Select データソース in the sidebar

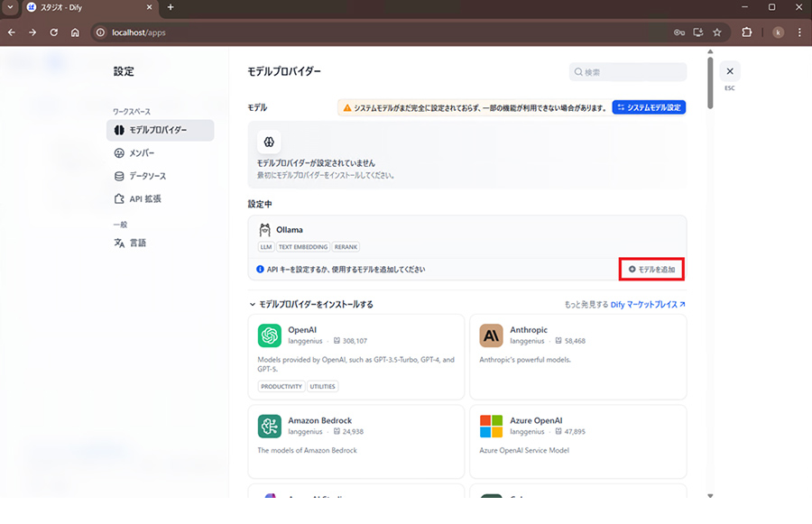coord(146,176)
